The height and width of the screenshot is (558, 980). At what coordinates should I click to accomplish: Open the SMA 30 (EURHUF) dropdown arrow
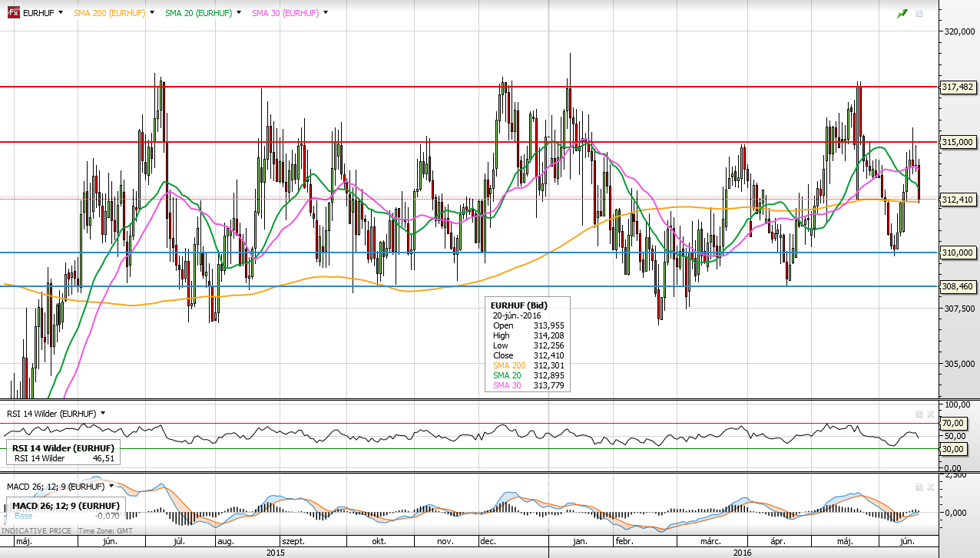coord(326,13)
